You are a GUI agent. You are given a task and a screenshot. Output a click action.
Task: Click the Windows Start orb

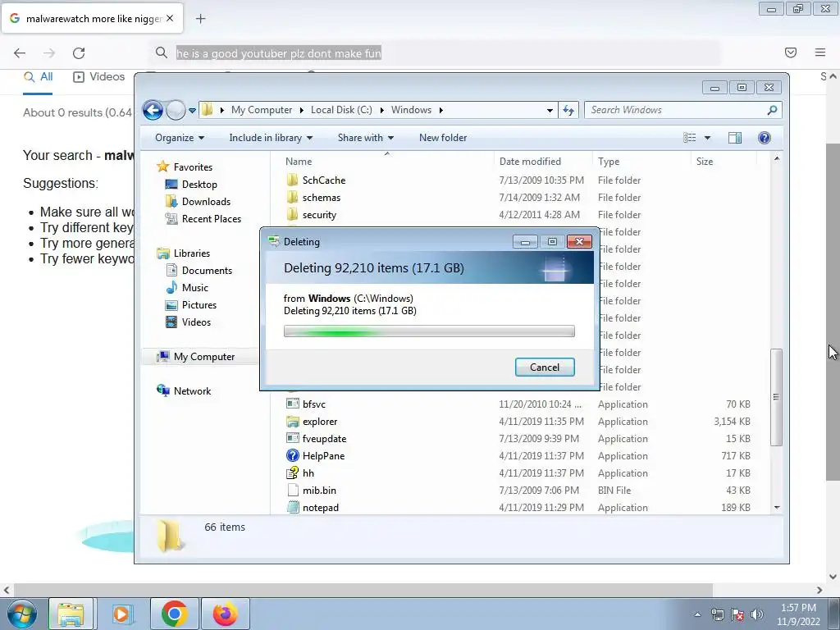[22, 614]
